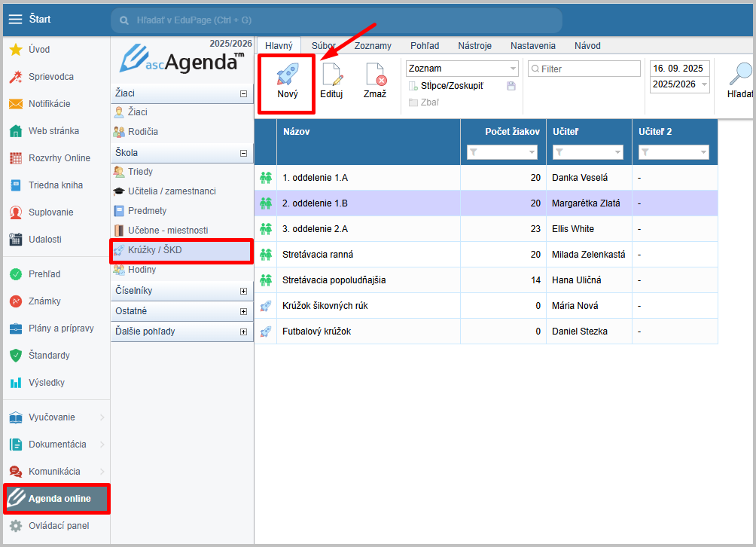Viewport: 756px width, 547px height.
Task: Open the Zoznam dropdown
Action: coord(513,69)
